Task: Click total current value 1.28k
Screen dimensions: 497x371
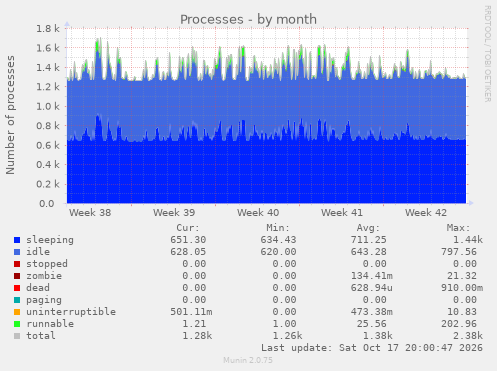Action: [197, 336]
